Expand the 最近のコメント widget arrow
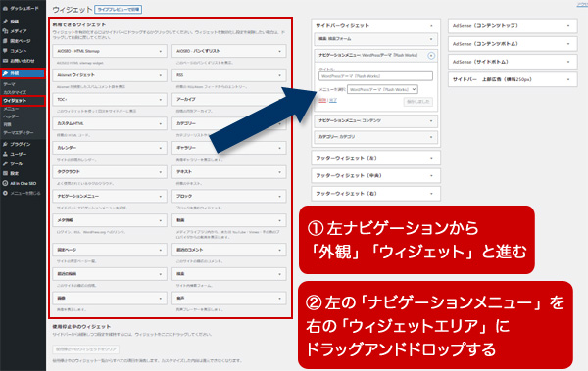The image size is (588, 371). point(279,250)
